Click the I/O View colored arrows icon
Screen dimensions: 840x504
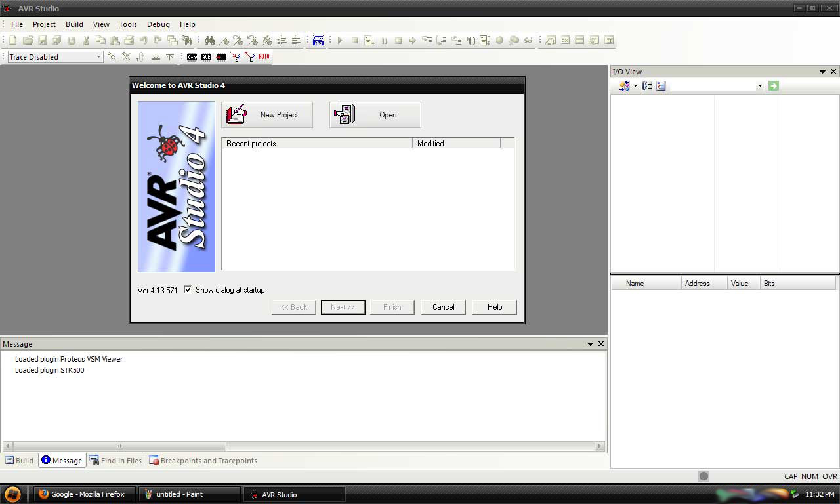tap(624, 86)
